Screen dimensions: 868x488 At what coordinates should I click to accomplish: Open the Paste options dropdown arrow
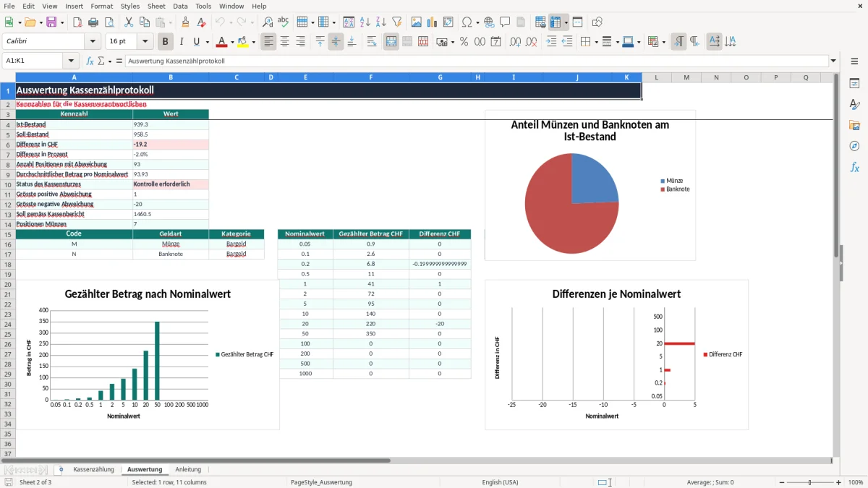[170, 22]
